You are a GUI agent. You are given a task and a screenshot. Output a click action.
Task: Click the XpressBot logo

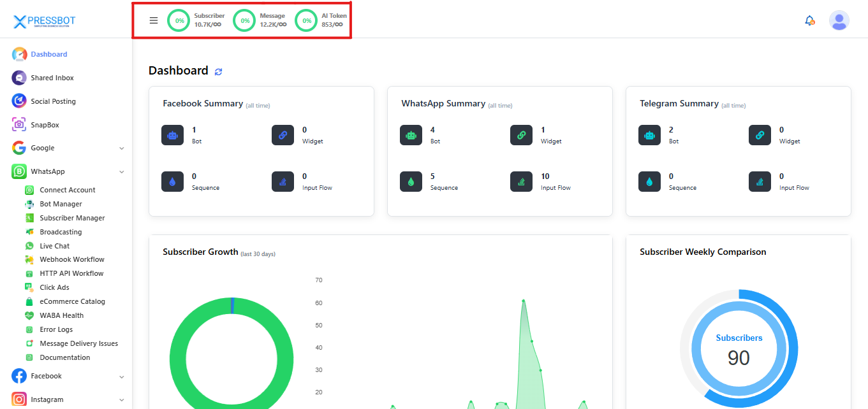45,22
